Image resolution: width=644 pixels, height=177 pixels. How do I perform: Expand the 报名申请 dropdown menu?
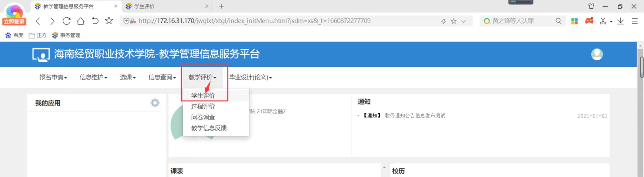53,77
